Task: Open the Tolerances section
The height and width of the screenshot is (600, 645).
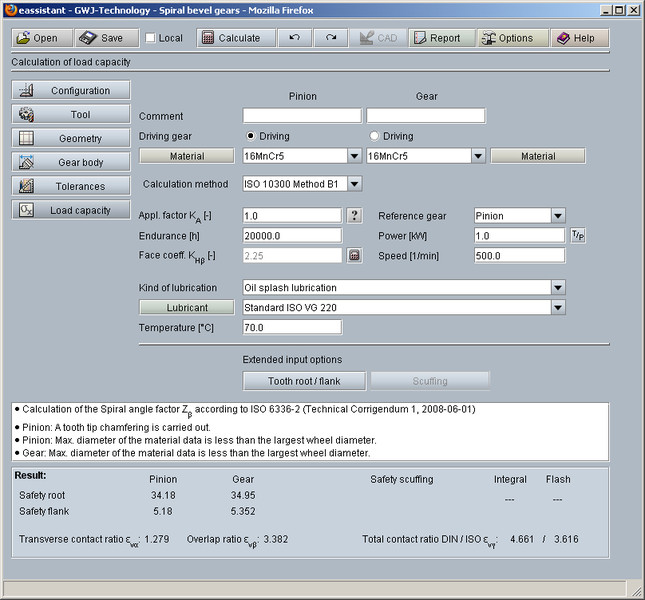Action: point(71,186)
